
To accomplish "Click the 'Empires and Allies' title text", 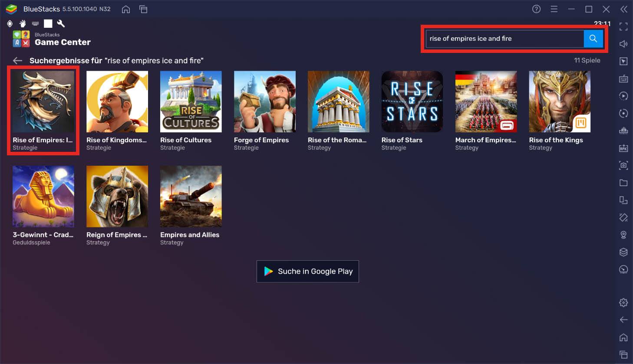I will (190, 235).
